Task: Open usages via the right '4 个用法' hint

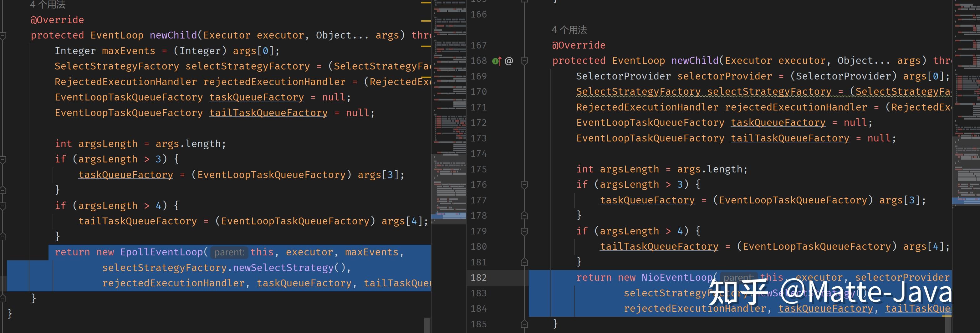Action: tap(569, 30)
